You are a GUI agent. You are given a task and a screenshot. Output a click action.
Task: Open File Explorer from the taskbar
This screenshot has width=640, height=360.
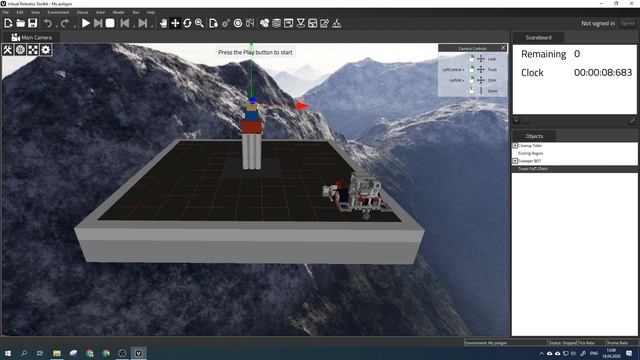click(x=57, y=353)
